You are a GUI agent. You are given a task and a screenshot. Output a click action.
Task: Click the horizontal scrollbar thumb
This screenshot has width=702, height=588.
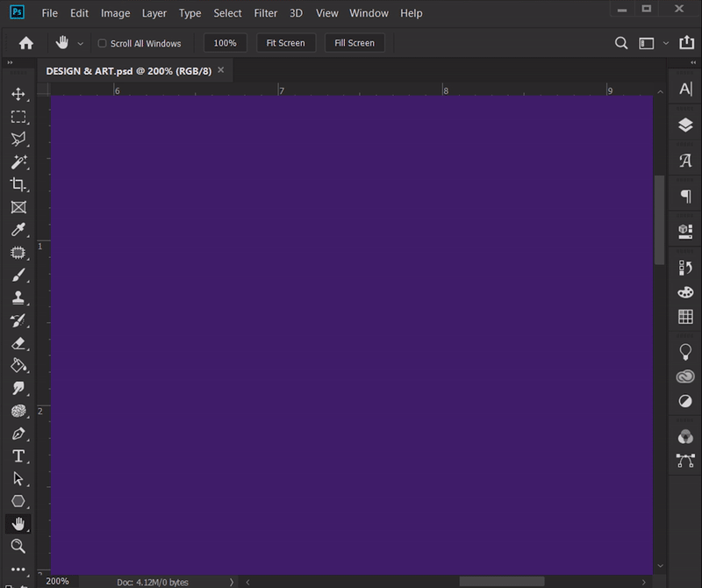(x=502, y=582)
